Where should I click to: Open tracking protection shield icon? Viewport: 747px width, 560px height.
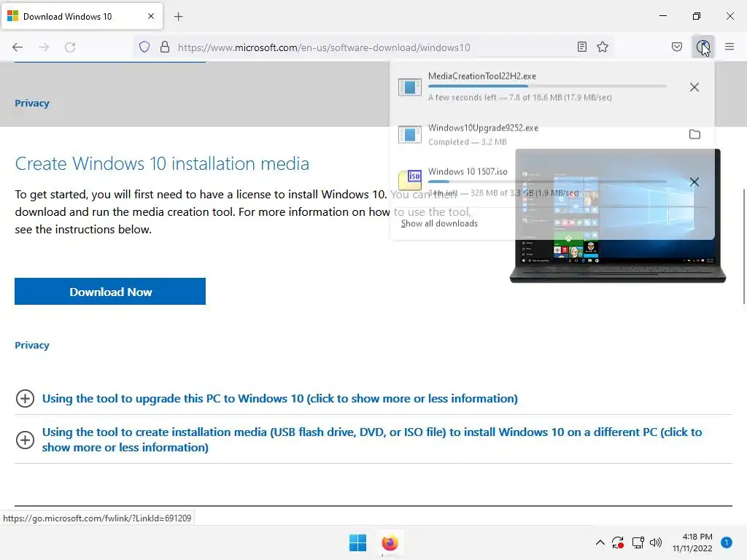(144, 47)
